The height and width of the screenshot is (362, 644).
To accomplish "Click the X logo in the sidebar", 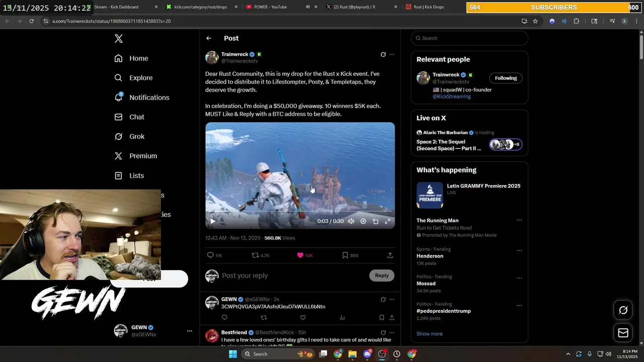I will 118,39.
